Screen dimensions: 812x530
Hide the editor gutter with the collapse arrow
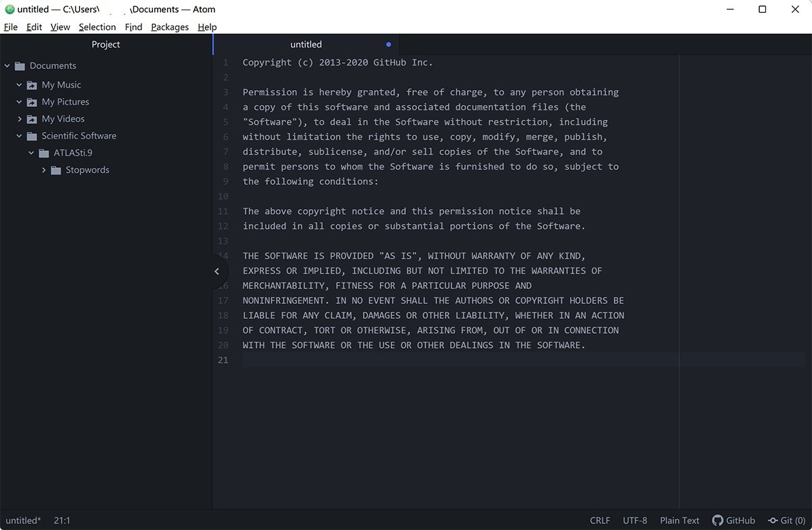[217, 271]
